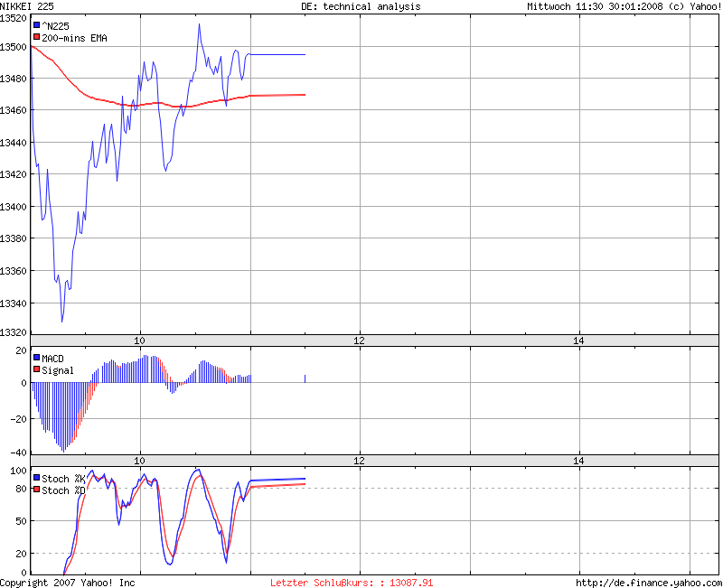Image resolution: width=723 pixels, height=588 pixels.
Task: Click the 14 hour marker below MACD chart
Action: pyautogui.click(x=578, y=461)
